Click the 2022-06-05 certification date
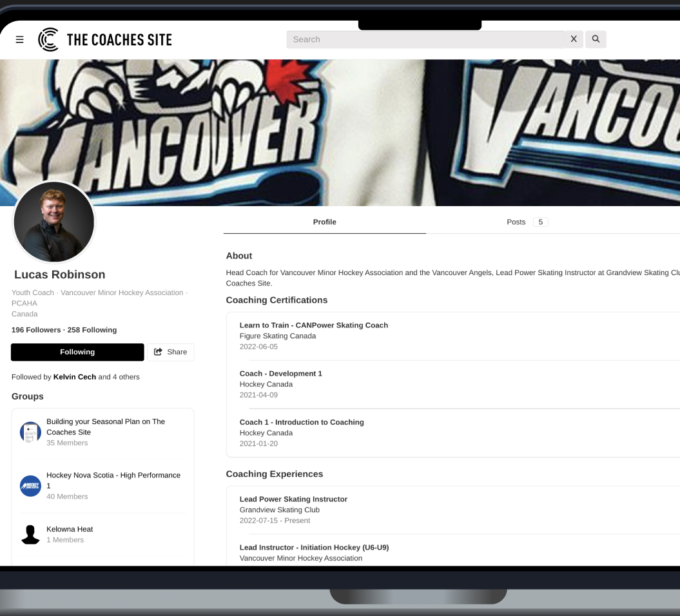Screen dimensions: 680x616 (x=258, y=347)
